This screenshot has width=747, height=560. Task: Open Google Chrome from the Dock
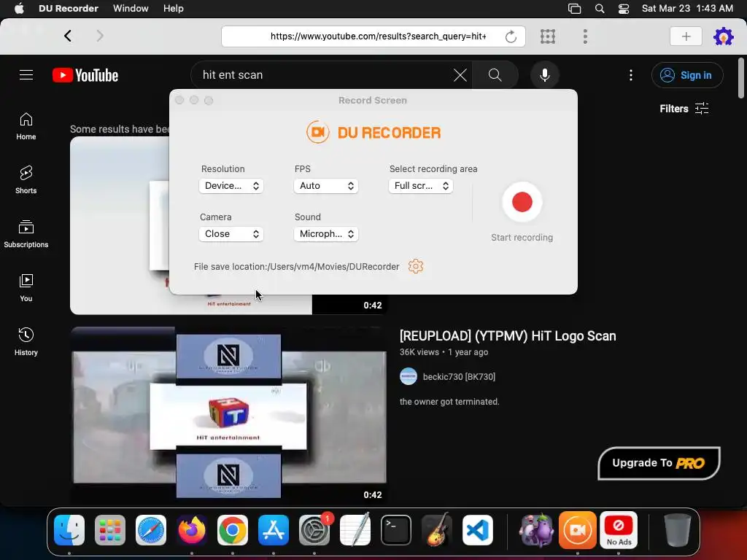pos(233,530)
